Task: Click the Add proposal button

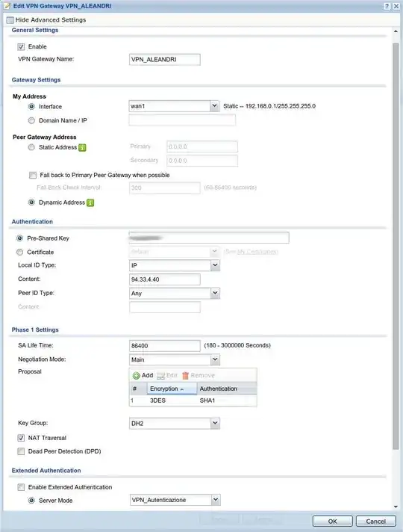Action: tap(143, 375)
